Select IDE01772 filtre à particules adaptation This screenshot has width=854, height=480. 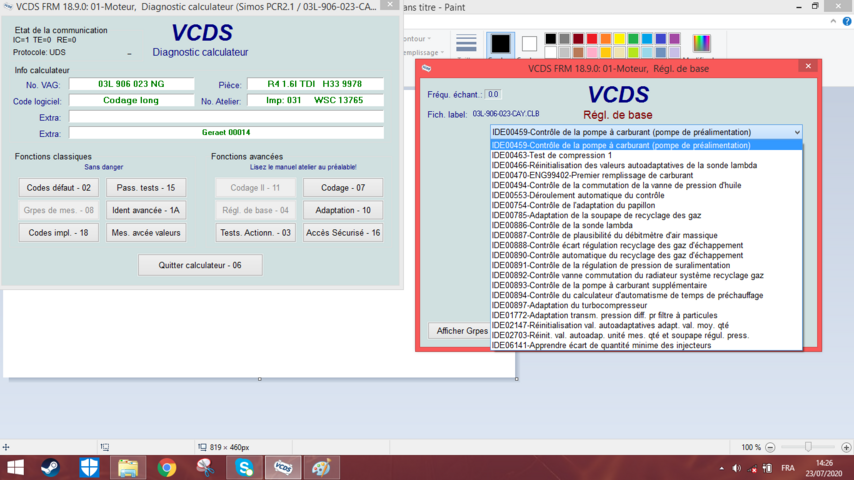coord(646,315)
